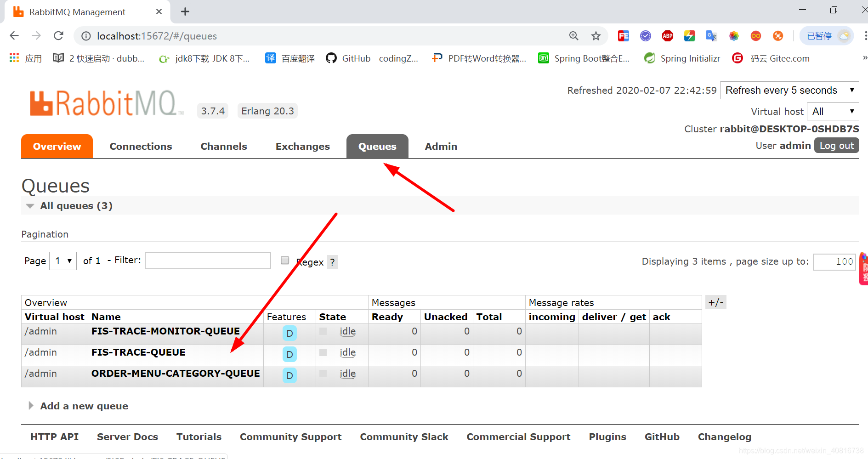Viewport: 868px width, 459px height.
Task: Click the orange infinity extension icon
Action: [x=756, y=36]
